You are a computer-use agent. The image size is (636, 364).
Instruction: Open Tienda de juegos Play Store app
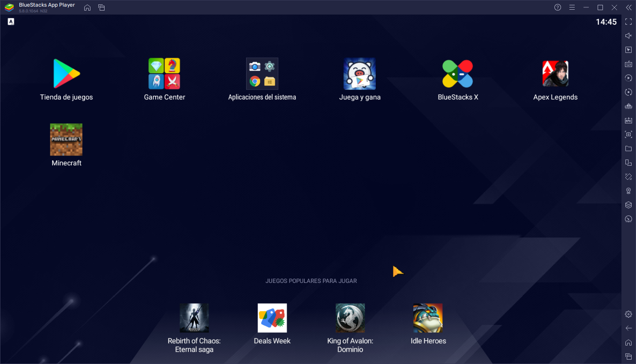[67, 74]
